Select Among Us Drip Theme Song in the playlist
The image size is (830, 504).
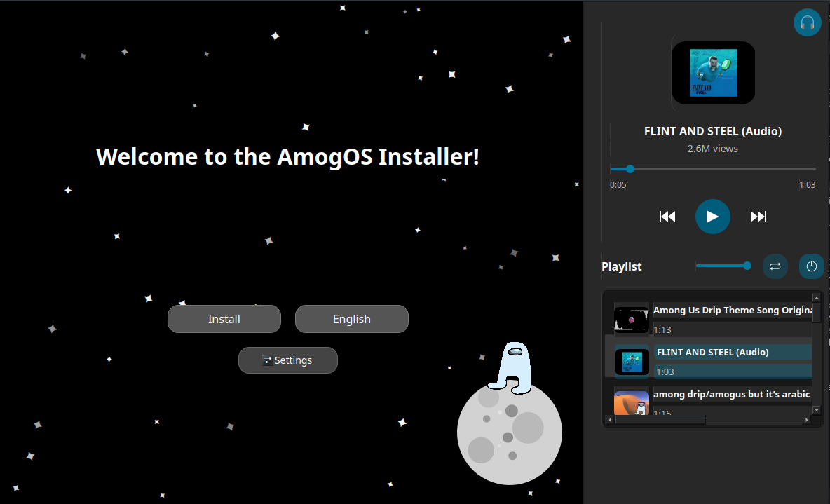732,311
